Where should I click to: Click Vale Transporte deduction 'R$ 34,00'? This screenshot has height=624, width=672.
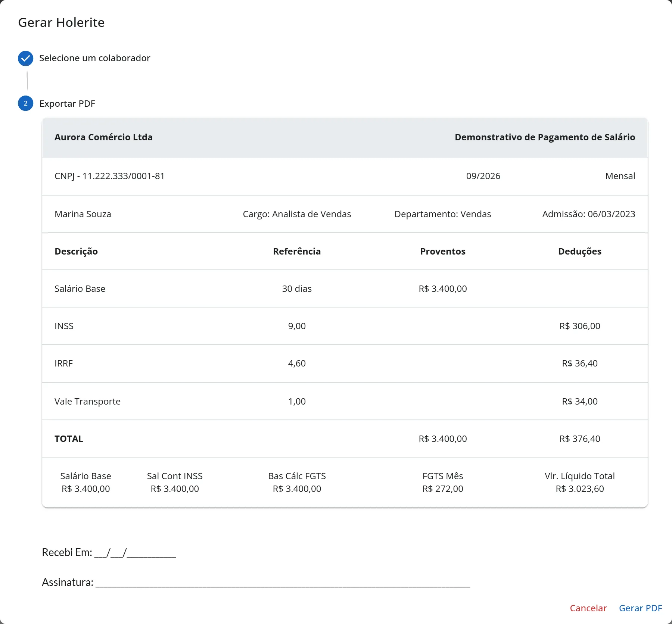[580, 402]
